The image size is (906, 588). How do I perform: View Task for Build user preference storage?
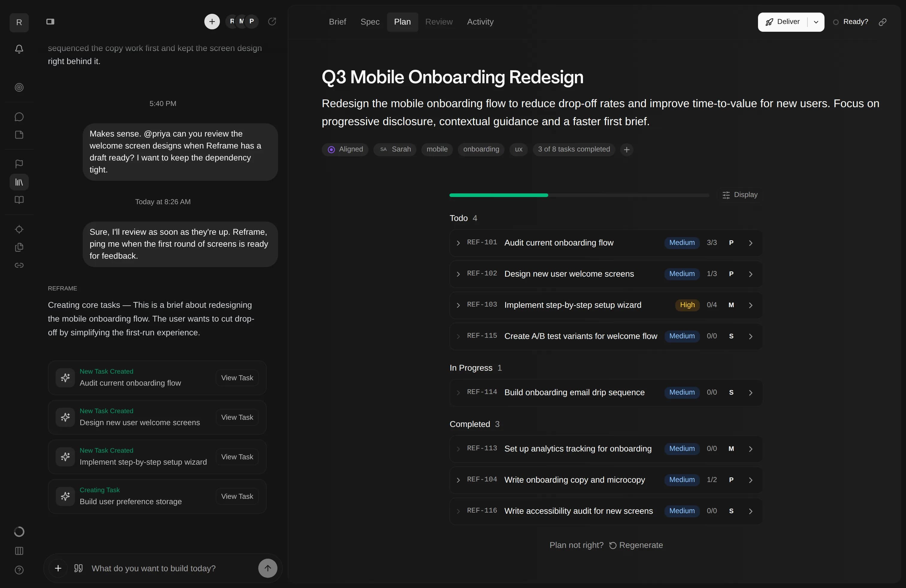[x=237, y=496]
